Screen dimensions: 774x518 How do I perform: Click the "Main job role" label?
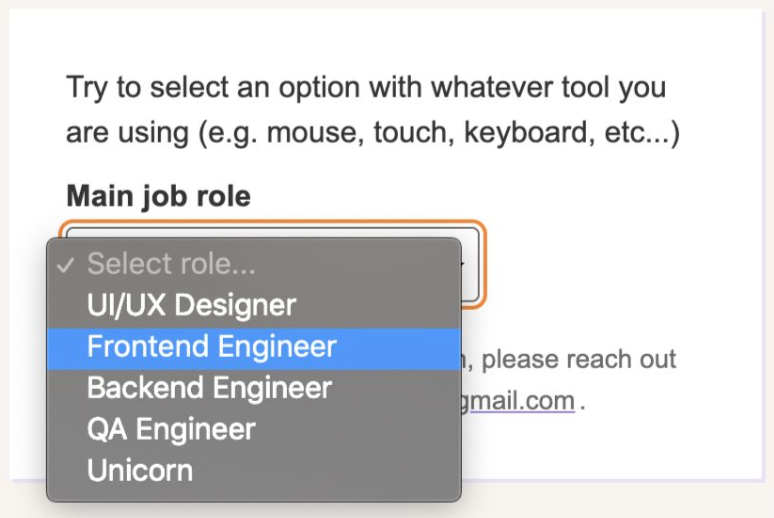(158, 196)
